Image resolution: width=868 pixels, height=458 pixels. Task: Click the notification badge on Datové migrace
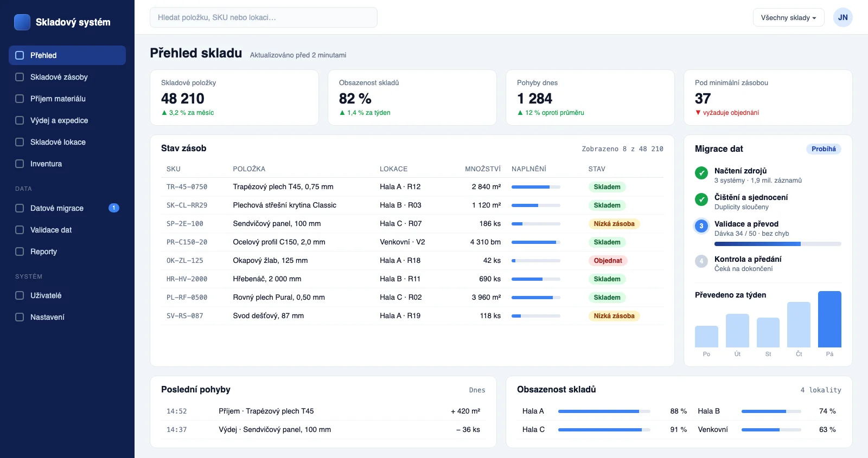(x=114, y=208)
